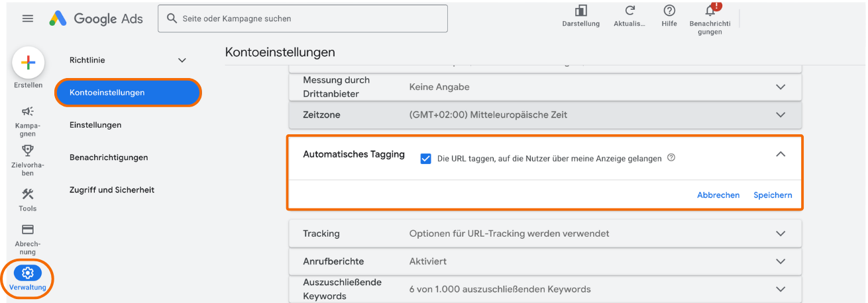Open Darstellung appearance icon

pyautogui.click(x=580, y=11)
